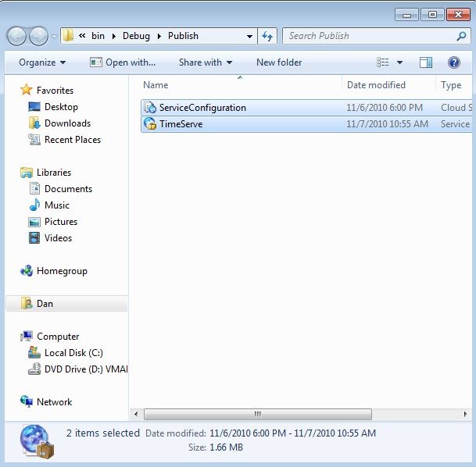This screenshot has width=476, height=467.
Task: Open Local Disk (C:)
Action: click(73, 353)
